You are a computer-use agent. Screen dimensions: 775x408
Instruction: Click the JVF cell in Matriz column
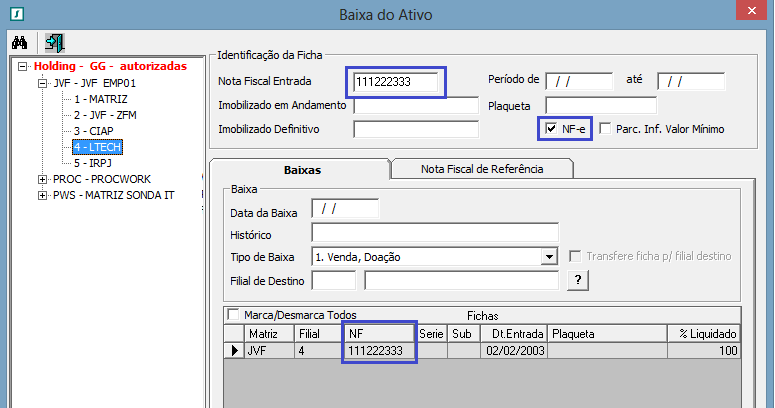tap(269, 351)
